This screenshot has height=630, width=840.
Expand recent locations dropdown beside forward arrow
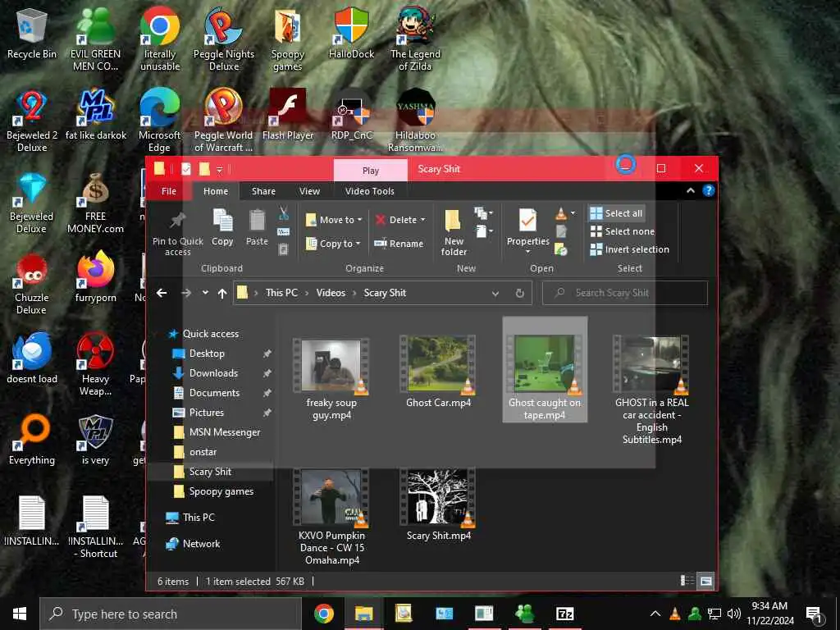[204, 293]
